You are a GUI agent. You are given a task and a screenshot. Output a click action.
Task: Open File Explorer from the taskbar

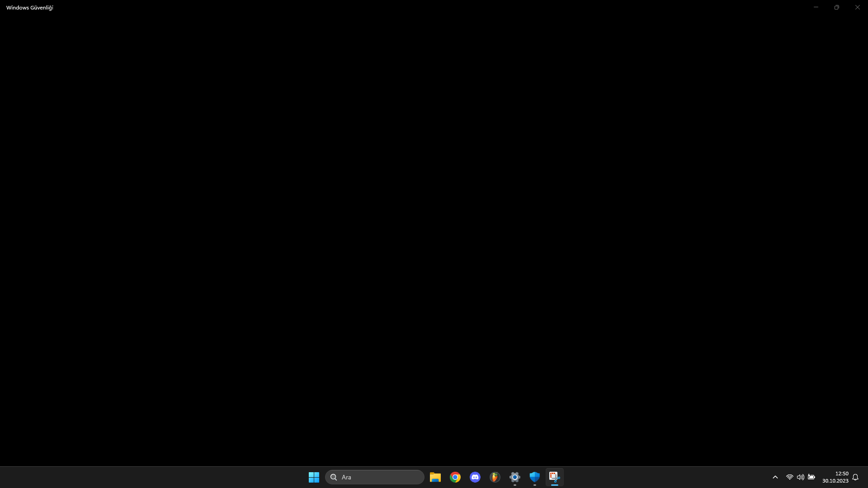[435, 477]
